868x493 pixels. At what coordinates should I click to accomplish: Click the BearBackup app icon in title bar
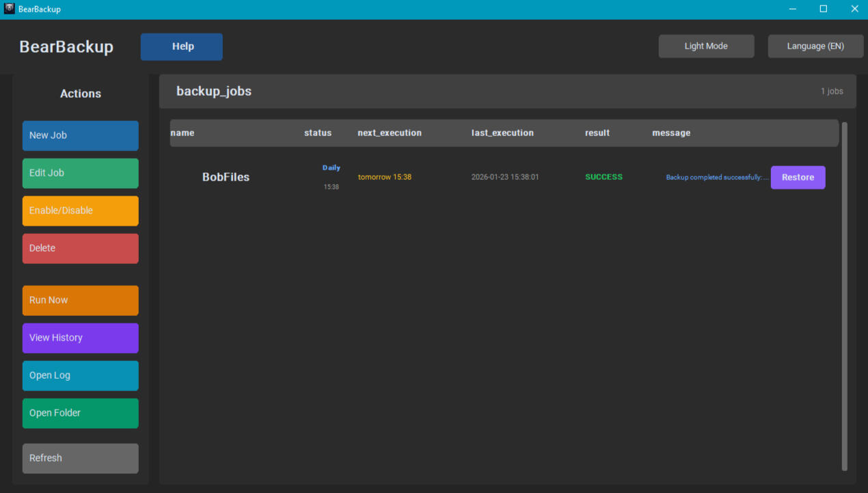10,9
